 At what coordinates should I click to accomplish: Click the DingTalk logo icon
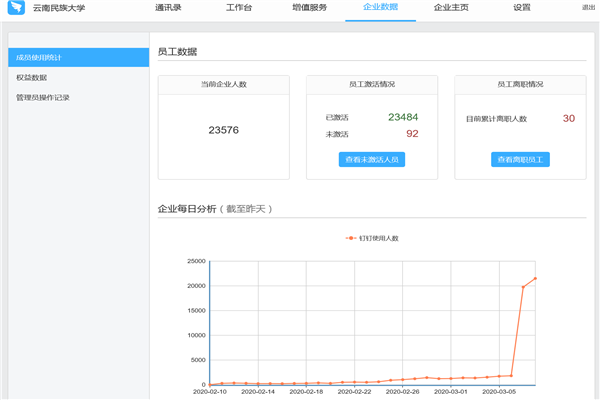(x=16, y=7)
